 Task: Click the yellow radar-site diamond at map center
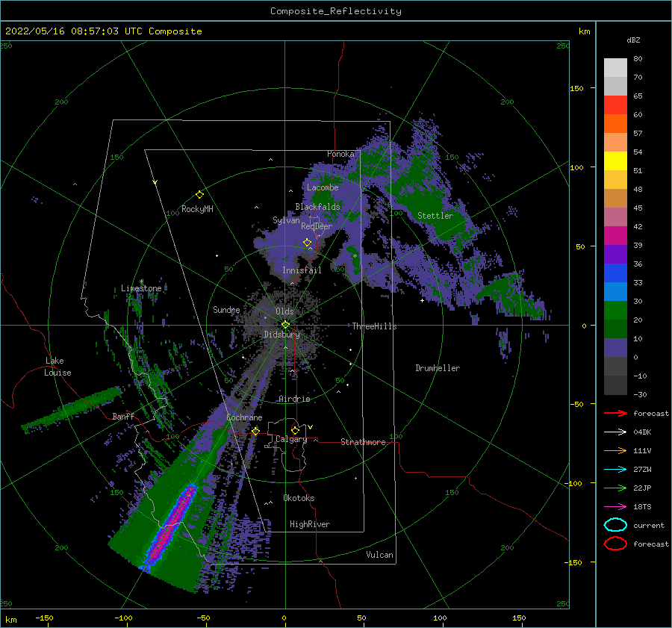click(x=285, y=325)
